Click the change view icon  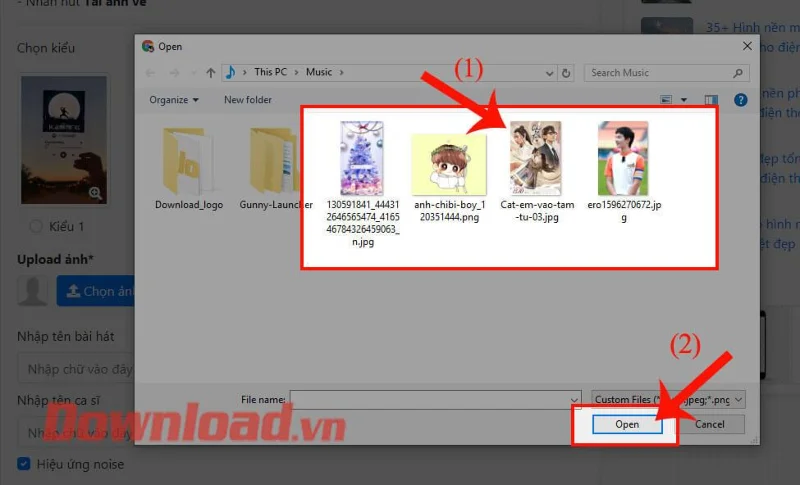[x=666, y=100]
